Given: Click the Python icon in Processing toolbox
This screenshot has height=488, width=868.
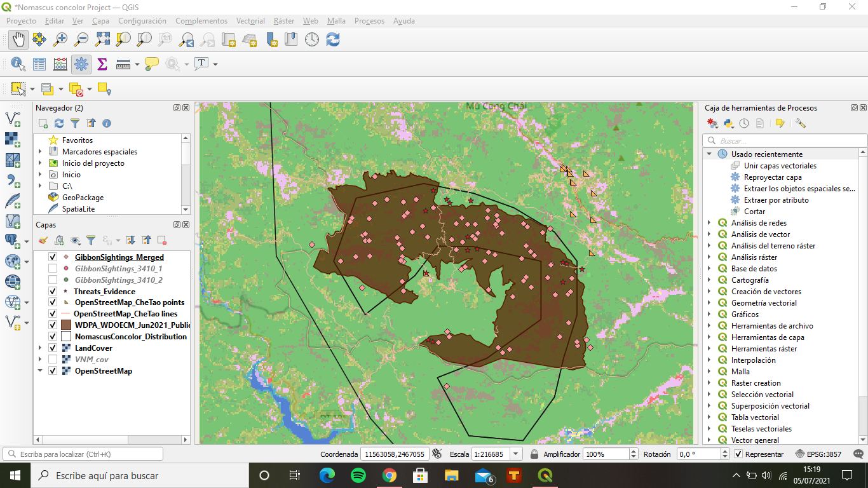Looking at the screenshot, I should 729,124.
